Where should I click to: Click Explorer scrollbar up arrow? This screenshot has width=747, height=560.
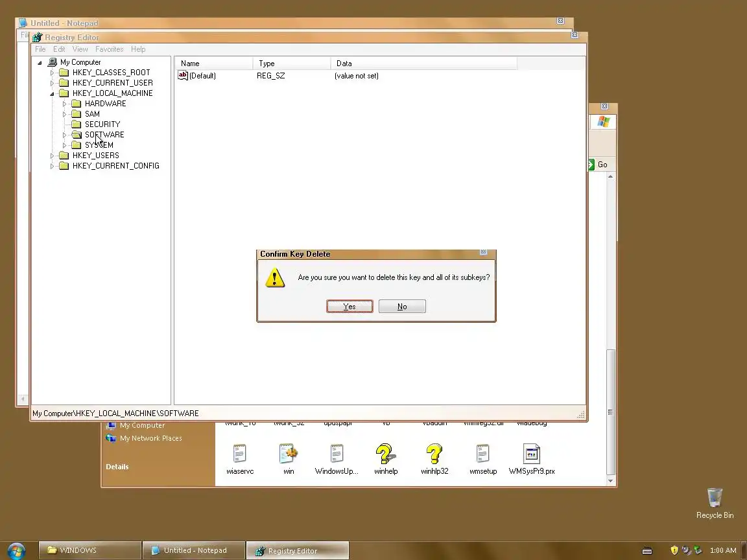[x=611, y=177]
